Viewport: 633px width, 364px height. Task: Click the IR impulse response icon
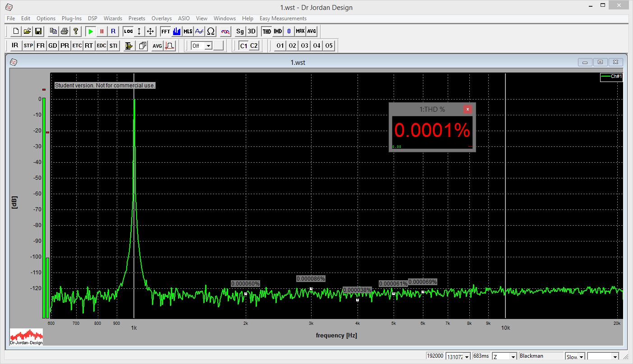(15, 45)
